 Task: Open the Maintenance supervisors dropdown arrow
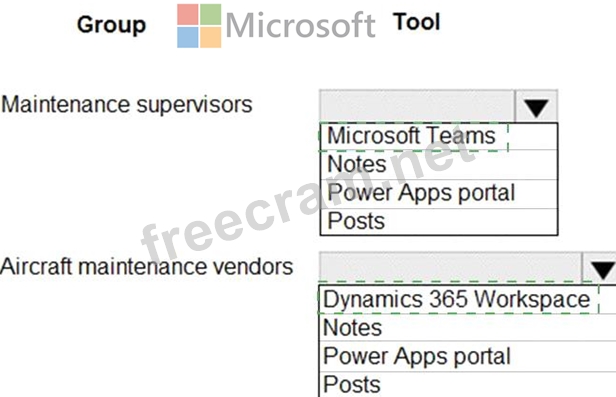click(x=536, y=107)
